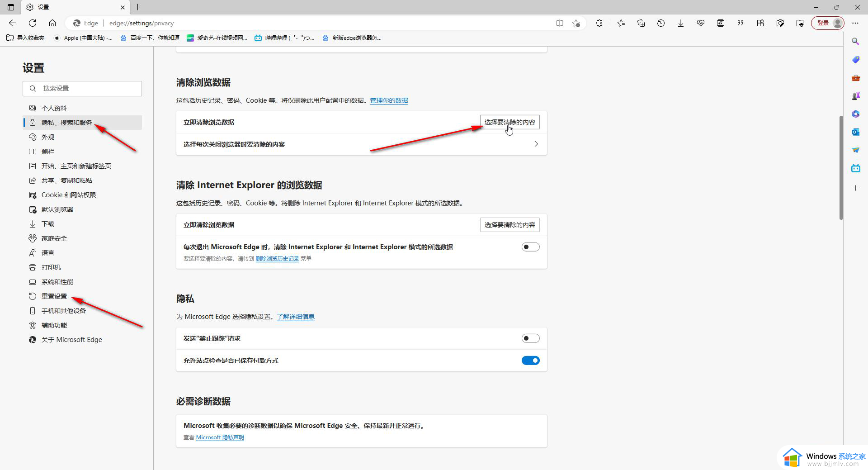Open the sidebar search icon
The height and width of the screenshot is (470, 868).
[855, 42]
